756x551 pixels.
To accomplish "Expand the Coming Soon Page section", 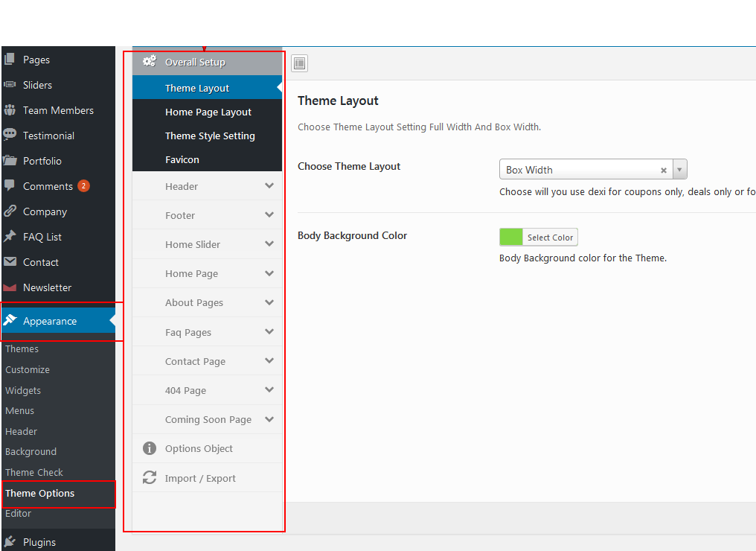I will [x=269, y=419].
